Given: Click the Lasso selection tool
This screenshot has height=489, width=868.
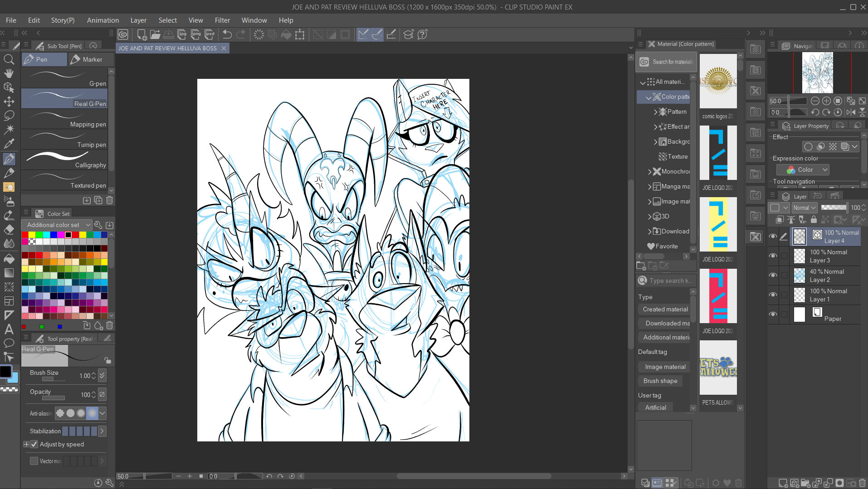Looking at the screenshot, I should pos(9,116).
